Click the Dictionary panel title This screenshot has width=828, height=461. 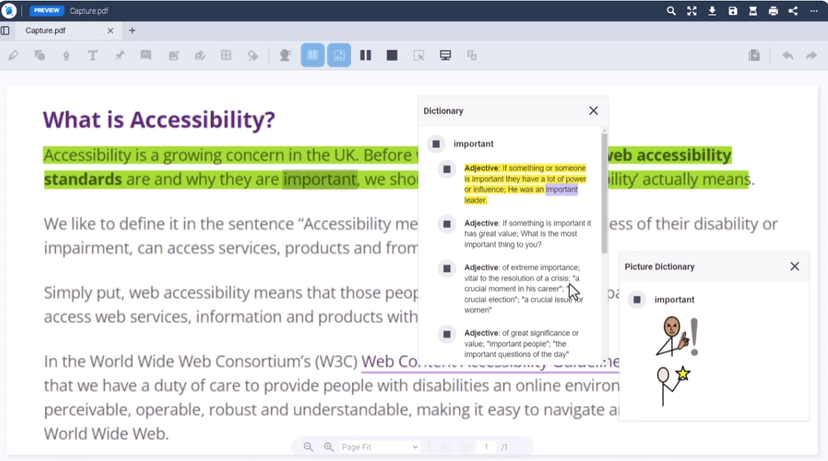pyautogui.click(x=443, y=111)
